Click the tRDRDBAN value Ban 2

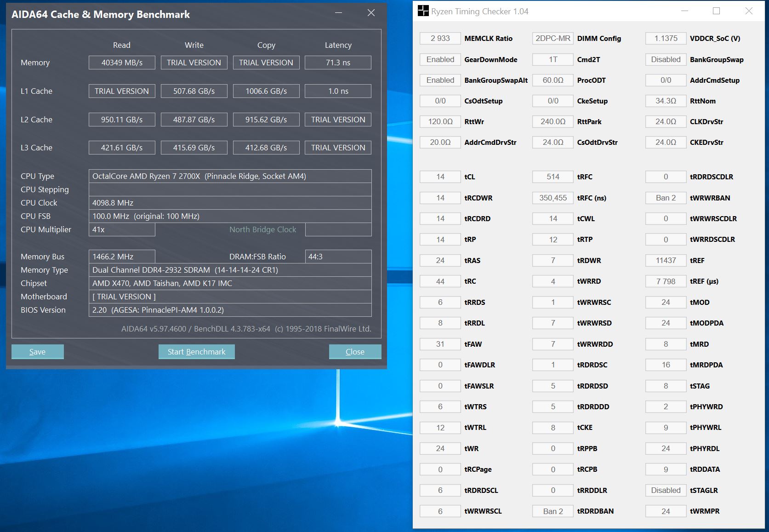553,511
